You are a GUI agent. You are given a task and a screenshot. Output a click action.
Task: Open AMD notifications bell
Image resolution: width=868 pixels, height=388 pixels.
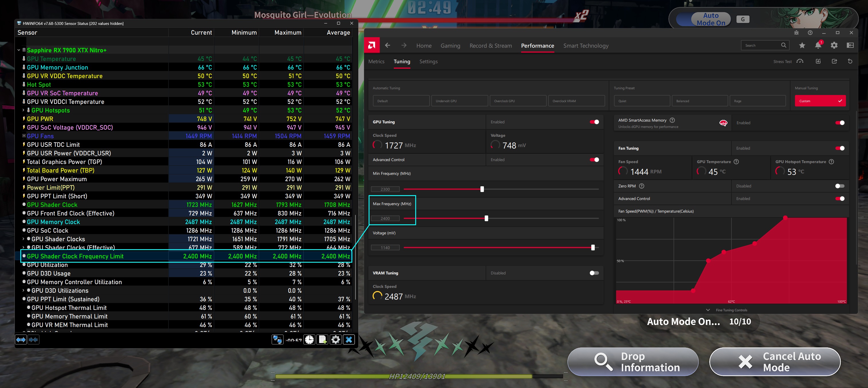coord(818,45)
